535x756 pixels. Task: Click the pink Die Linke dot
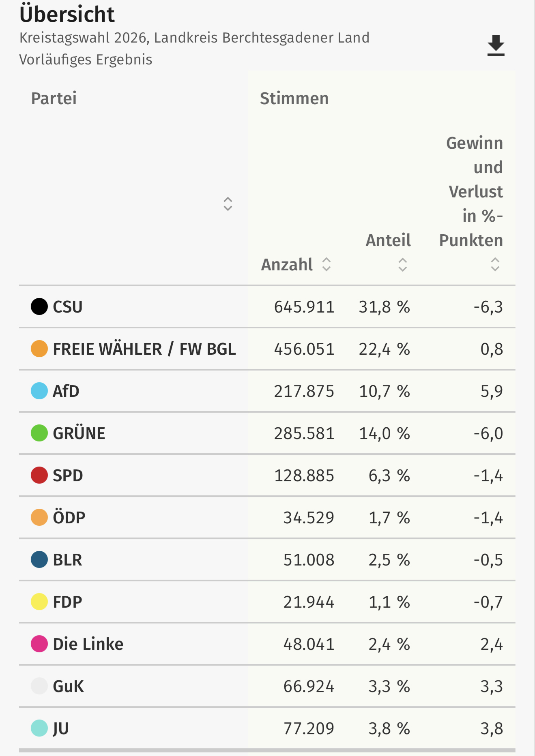coord(39,644)
